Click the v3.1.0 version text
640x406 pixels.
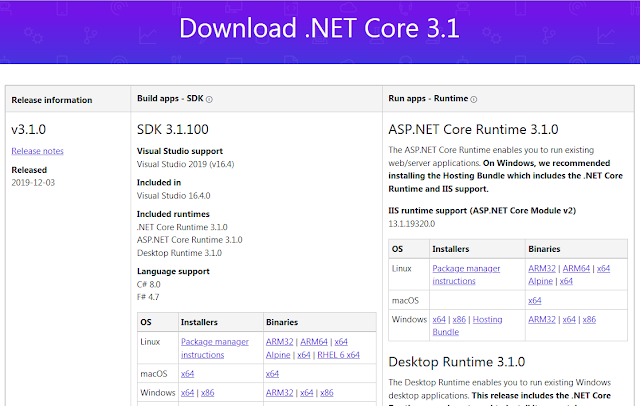click(x=29, y=129)
